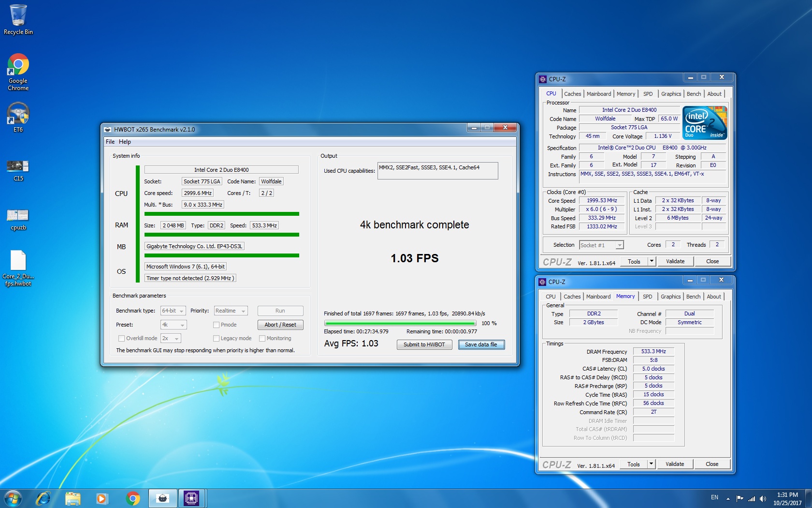Screen dimensions: 812x508
Task: Click the Intel Core 2 Duo logo
Action: click(x=705, y=123)
